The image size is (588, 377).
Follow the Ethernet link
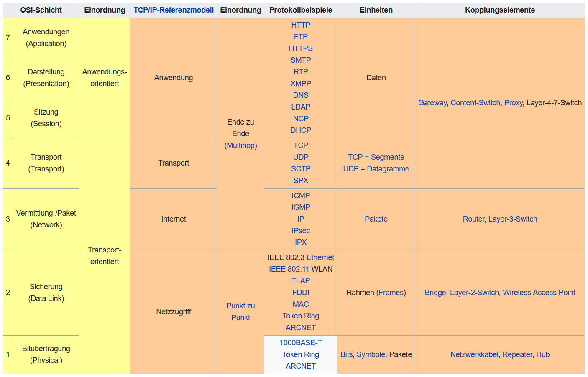320,257
